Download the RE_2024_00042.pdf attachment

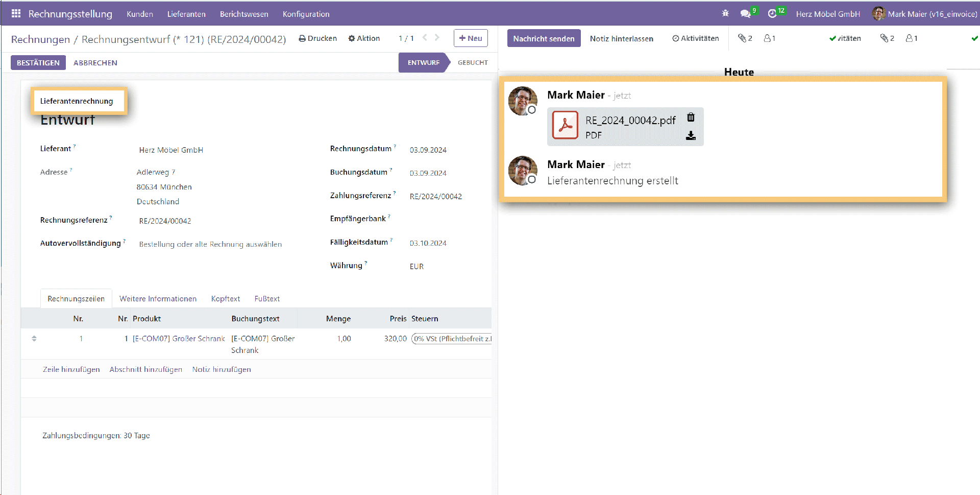pyautogui.click(x=691, y=135)
